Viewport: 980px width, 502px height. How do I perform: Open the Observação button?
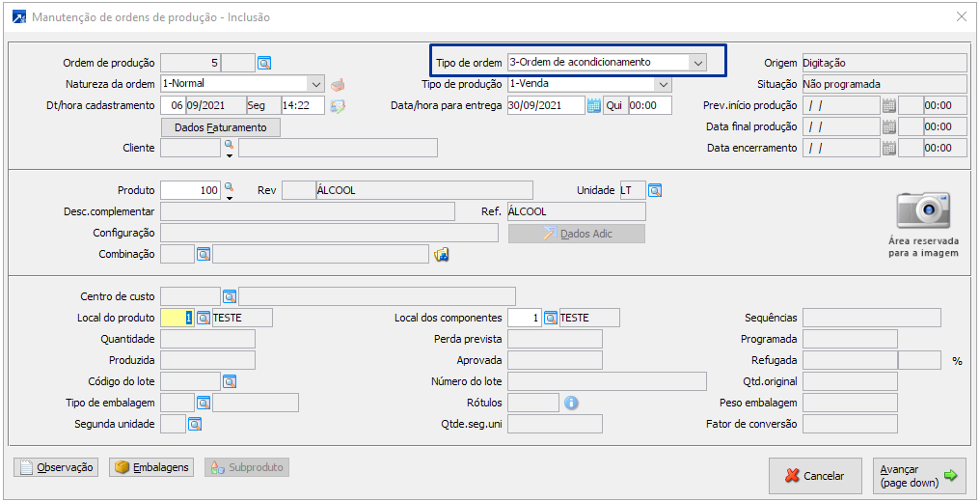[x=56, y=467]
